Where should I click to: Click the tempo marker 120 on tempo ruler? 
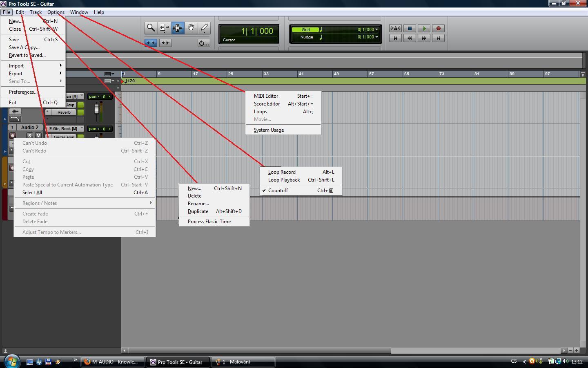[130, 81]
